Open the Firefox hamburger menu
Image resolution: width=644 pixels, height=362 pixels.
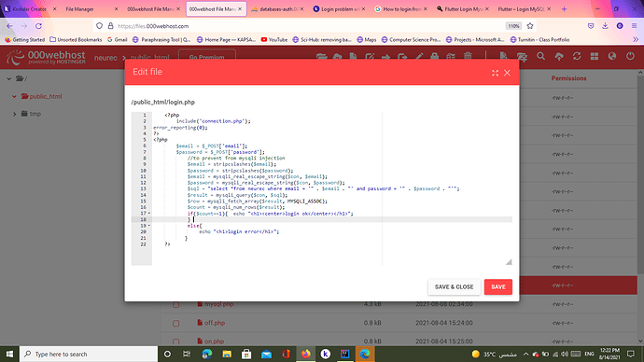pyautogui.click(x=634, y=26)
